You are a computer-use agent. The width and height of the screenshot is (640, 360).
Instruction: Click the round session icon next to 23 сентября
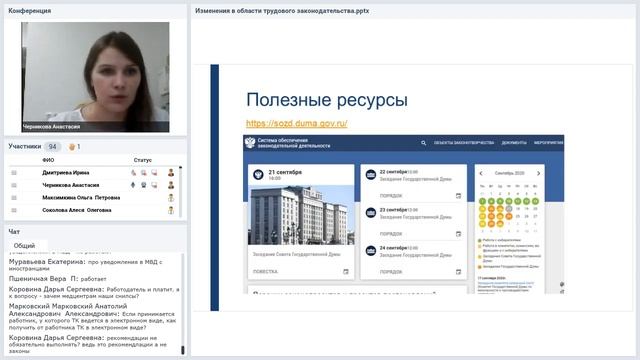click(x=371, y=213)
